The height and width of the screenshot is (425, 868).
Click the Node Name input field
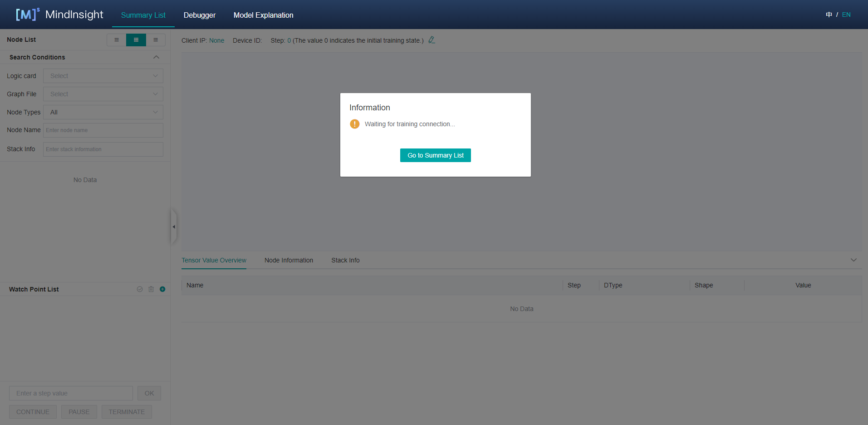103,130
